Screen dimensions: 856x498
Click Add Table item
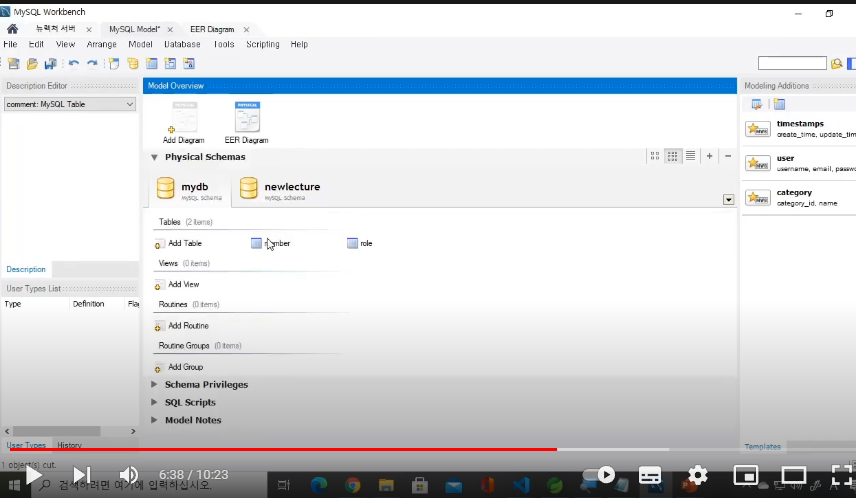tap(179, 244)
